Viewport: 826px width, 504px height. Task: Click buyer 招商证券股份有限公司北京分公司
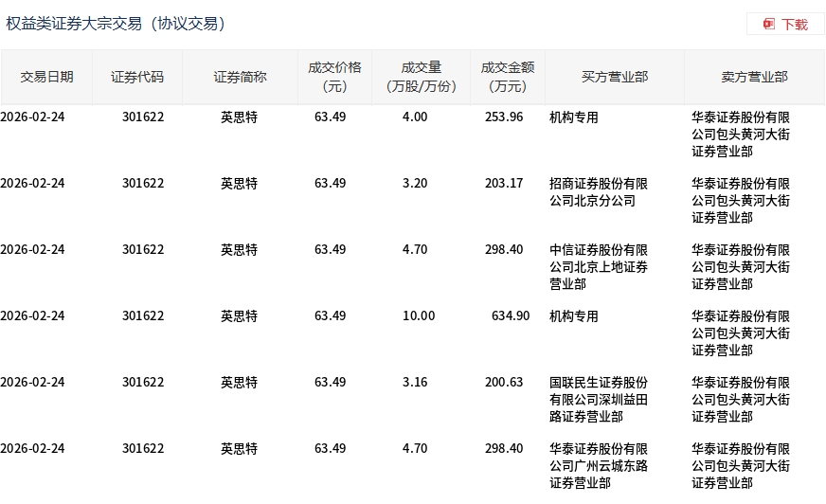point(599,192)
